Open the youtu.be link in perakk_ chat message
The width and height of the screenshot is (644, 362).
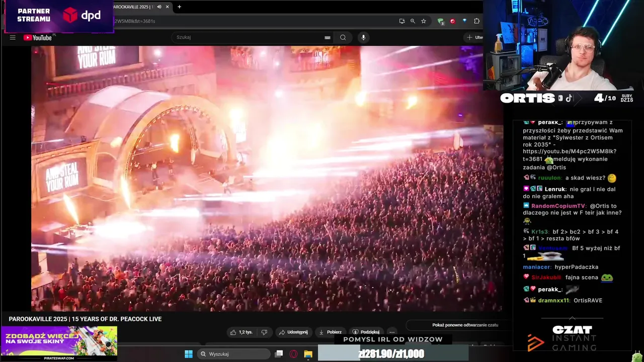570,155
